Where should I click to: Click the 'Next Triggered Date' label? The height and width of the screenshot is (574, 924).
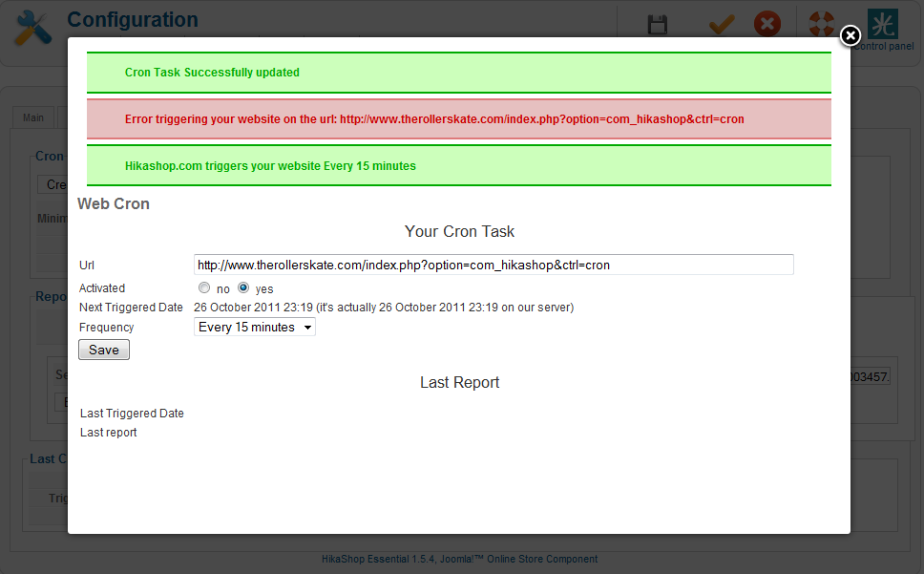(131, 308)
